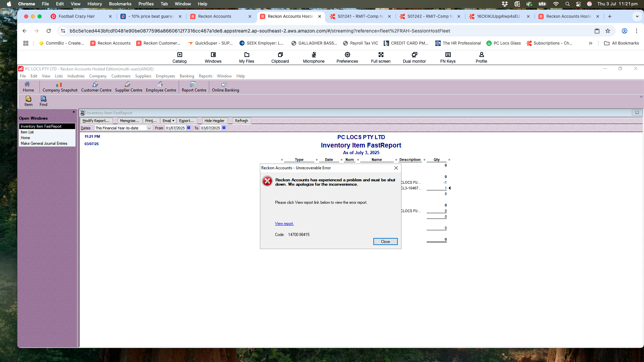644x362 pixels.
Task: Click the Chrome back arrow
Action: (24, 31)
